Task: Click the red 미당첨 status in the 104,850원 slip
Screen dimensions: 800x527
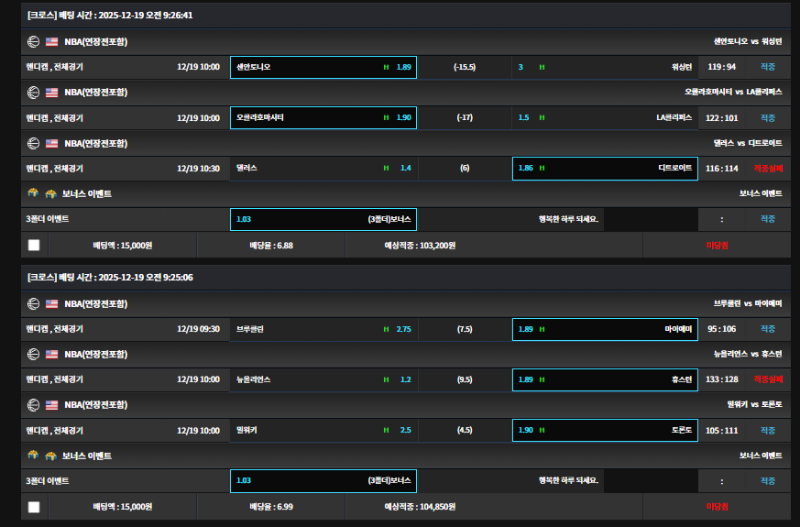Action: tap(718, 506)
